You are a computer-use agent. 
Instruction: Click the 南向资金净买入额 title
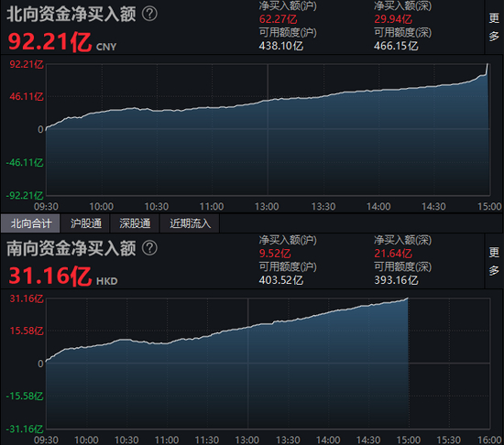click(71, 248)
